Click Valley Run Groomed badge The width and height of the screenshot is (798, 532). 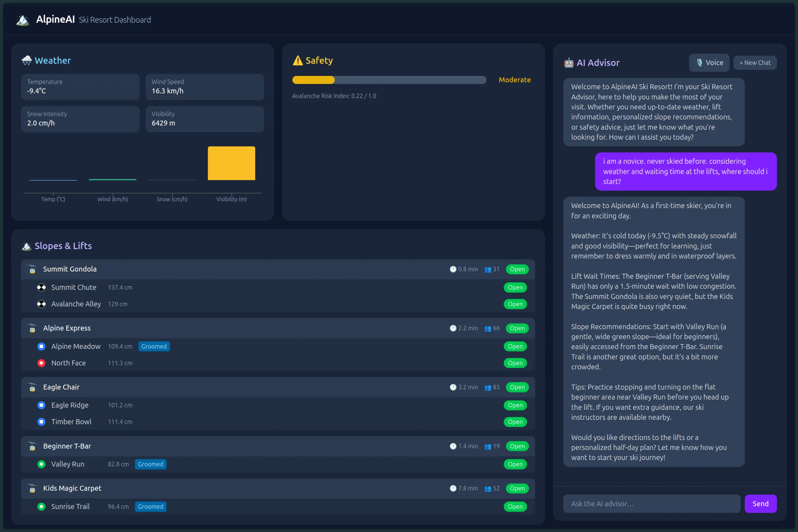coord(151,464)
